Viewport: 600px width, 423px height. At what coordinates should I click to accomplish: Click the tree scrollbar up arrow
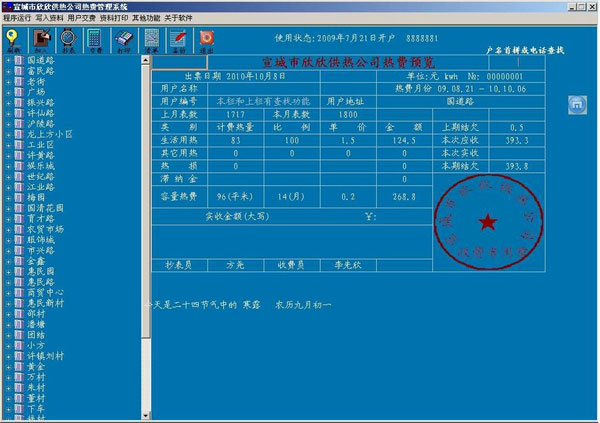[145, 60]
